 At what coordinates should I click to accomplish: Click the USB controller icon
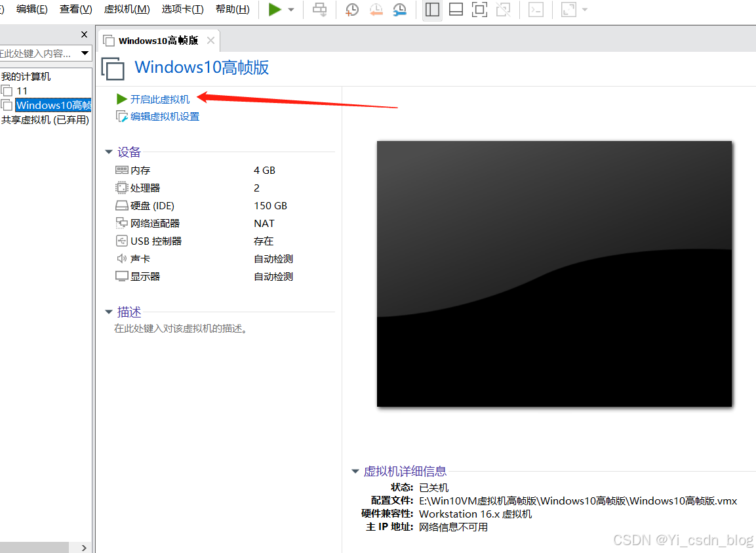pos(121,241)
